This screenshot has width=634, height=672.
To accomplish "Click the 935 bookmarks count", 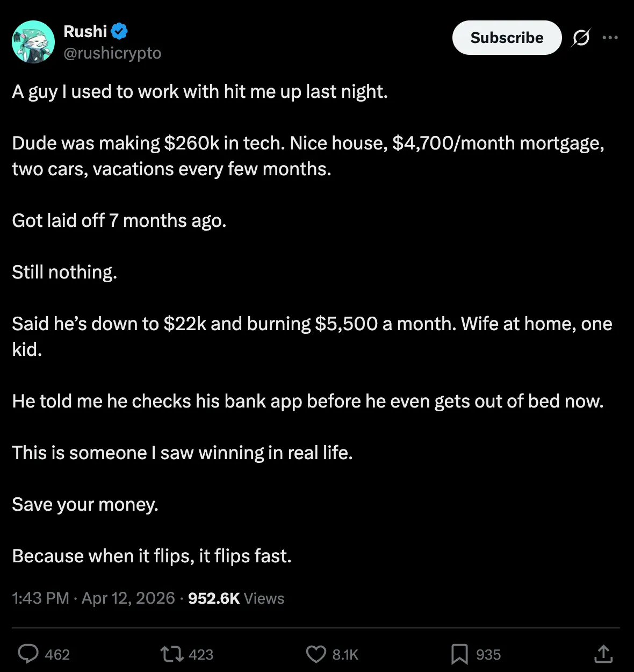I will click(x=488, y=654).
